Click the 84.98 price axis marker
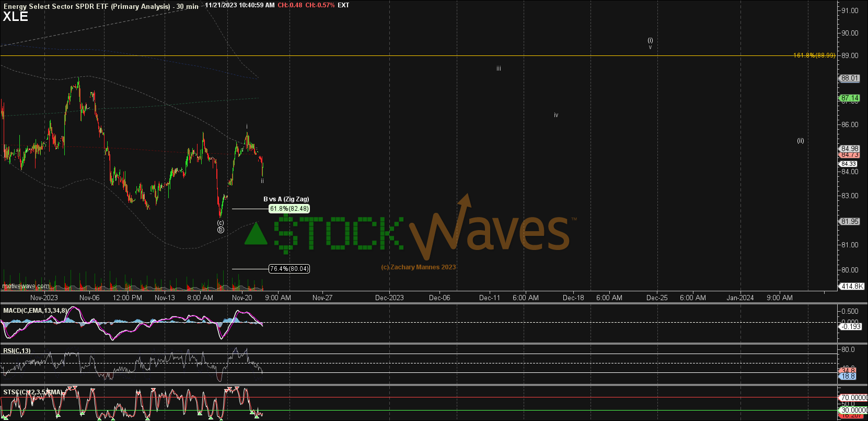Screen dimensions: 868x421 (850, 149)
